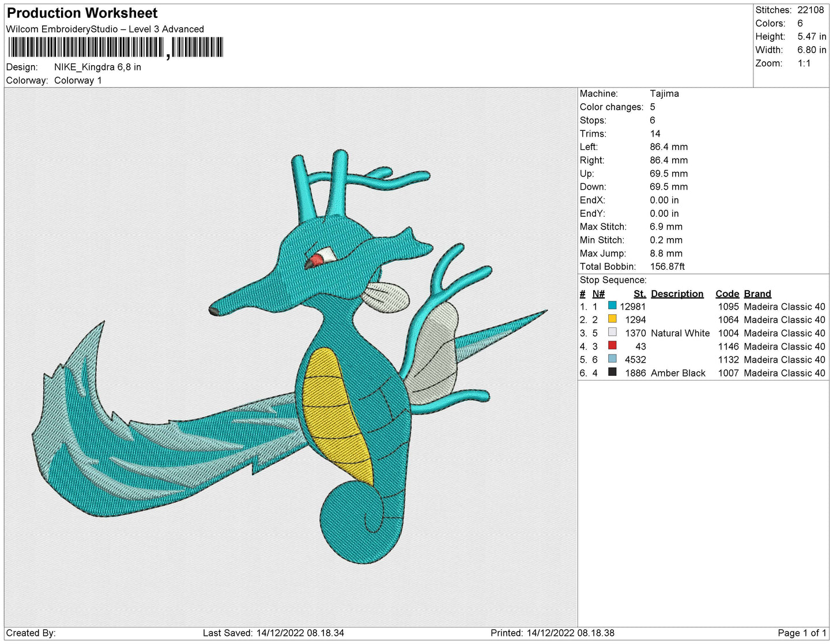Click the stitch count '12981' in row 1

[633, 307]
